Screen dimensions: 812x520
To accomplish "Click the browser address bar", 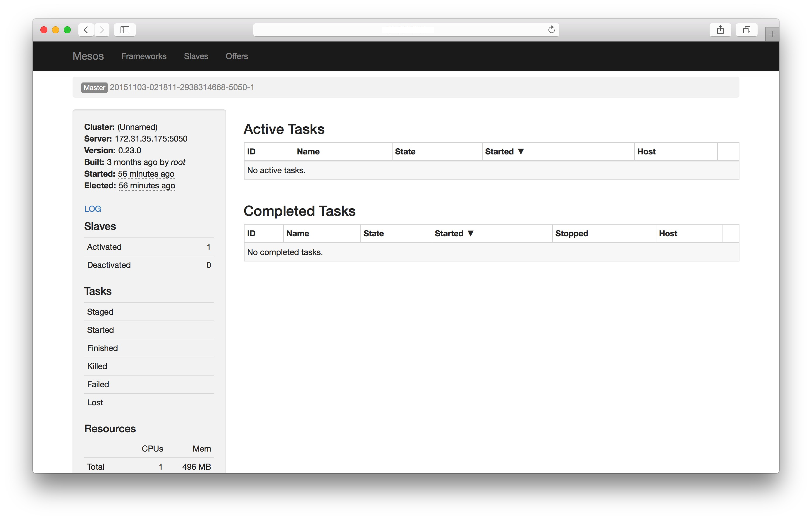I will pyautogui.click(x=406, y=30).
